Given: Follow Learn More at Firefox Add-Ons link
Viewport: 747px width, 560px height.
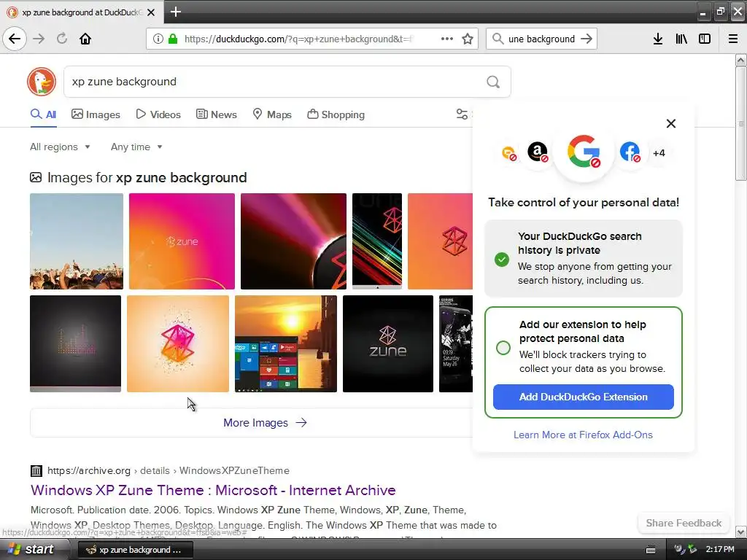Looking at the screenshot, I should pos(583,435).
